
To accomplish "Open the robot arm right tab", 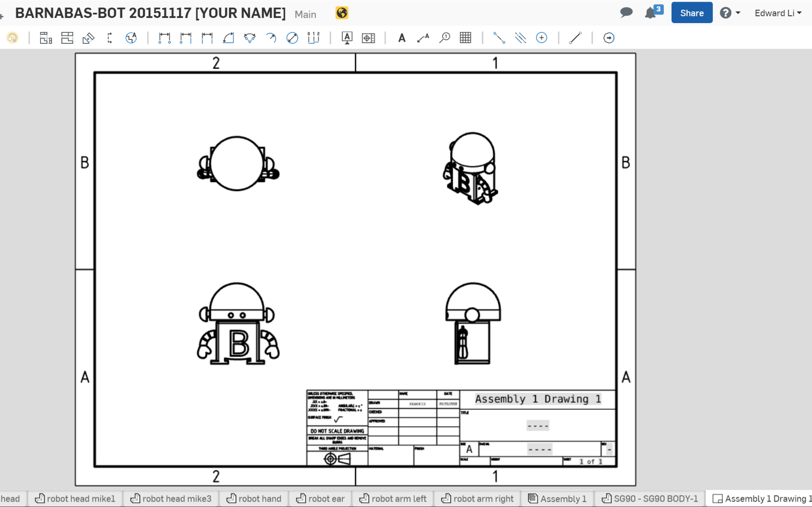I will pyautogui.click(x=478, y=499).
